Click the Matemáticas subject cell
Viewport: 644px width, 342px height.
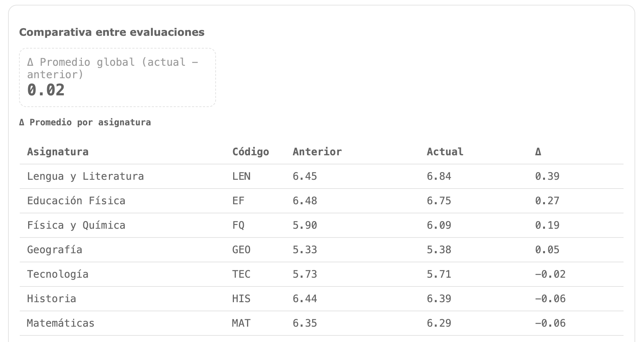(x=61, y=323)
